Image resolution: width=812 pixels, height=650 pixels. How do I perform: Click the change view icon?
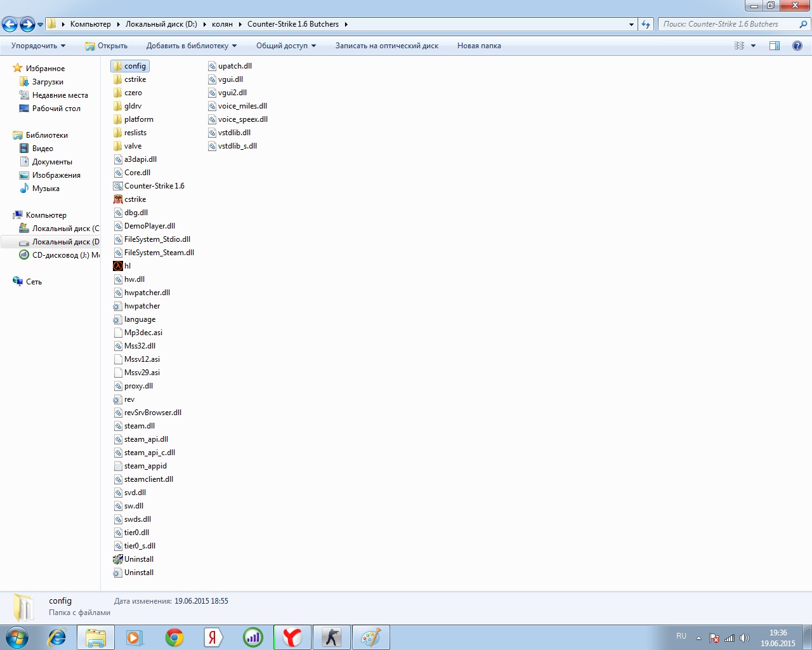pyautogui.click(x=739, y=46)
